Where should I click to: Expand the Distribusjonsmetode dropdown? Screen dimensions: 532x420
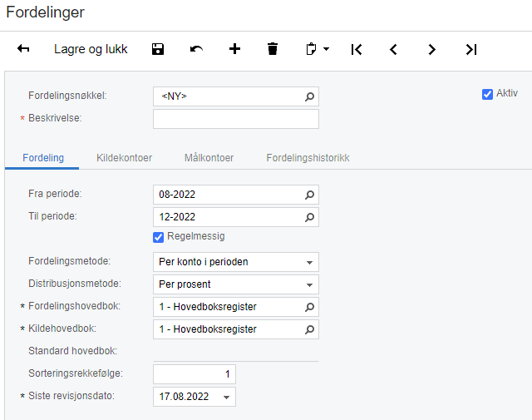[309, 284]
